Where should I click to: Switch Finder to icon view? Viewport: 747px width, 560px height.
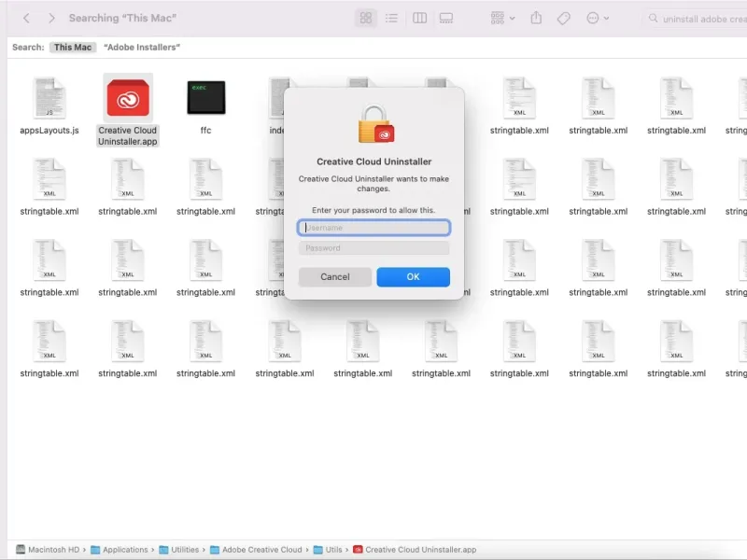click(366, 18)
